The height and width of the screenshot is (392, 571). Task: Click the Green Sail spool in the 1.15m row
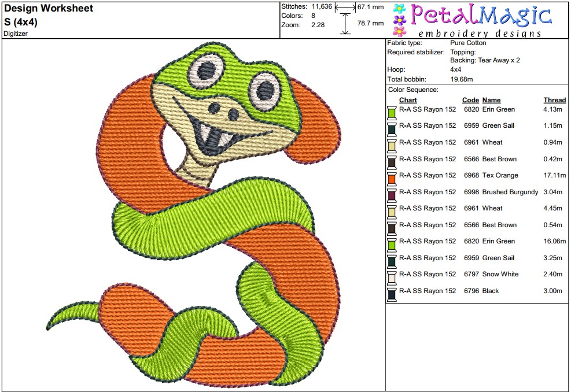(x=392, y=129)
